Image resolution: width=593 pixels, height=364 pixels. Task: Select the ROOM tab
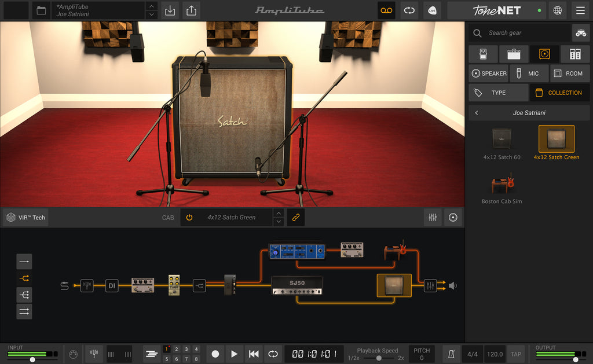tap(570, 73)
